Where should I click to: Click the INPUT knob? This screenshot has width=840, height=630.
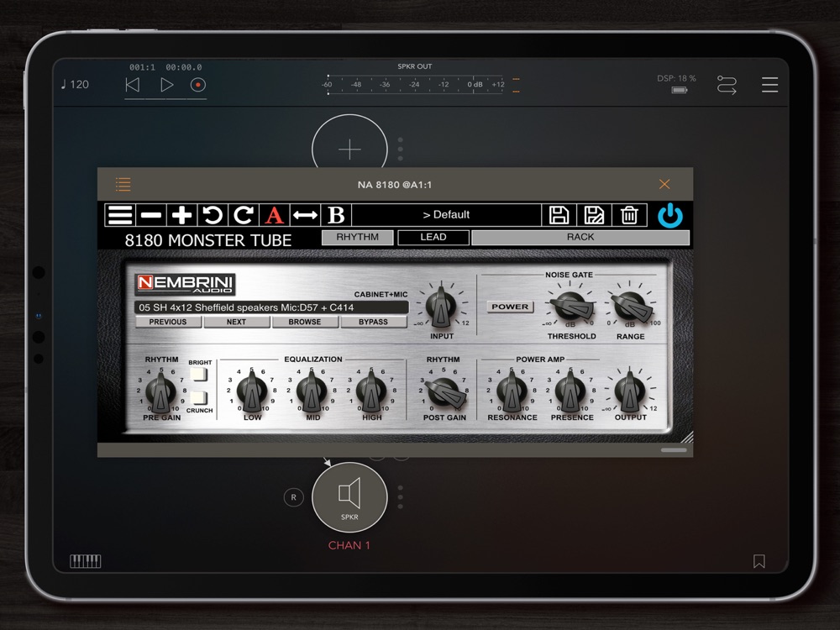point(441,307)
